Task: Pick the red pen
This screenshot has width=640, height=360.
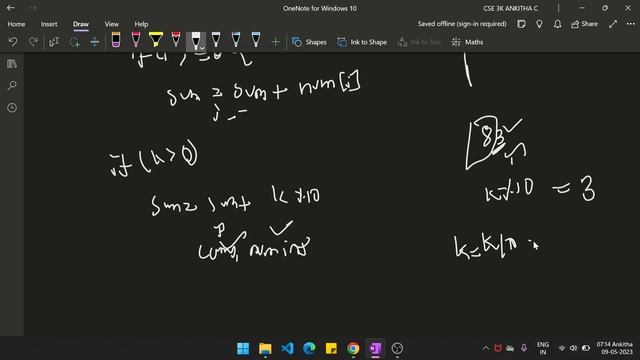Action: click(176, 40)
